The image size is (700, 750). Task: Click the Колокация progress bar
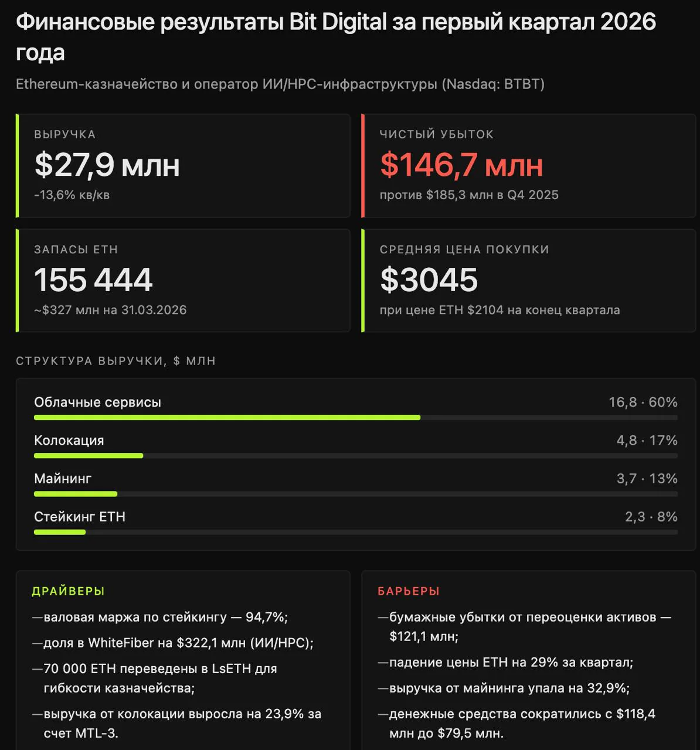click(356, 456)
